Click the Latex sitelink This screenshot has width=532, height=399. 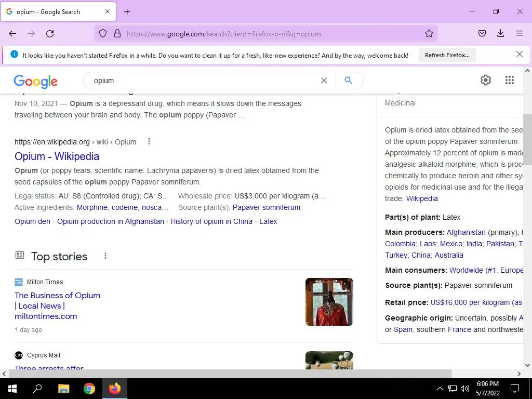(x=268, y=221)
